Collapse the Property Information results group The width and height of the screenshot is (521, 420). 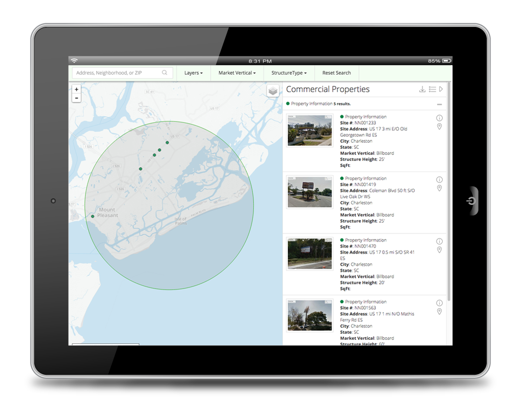tap(439, 104)
